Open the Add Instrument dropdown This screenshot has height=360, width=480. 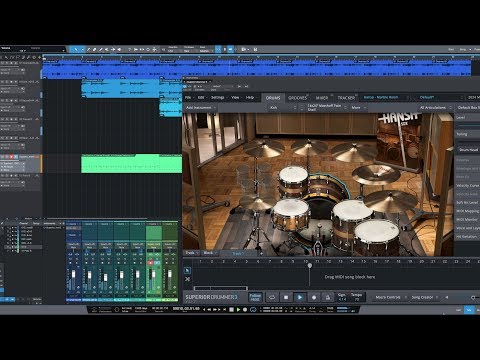point(201,108)
